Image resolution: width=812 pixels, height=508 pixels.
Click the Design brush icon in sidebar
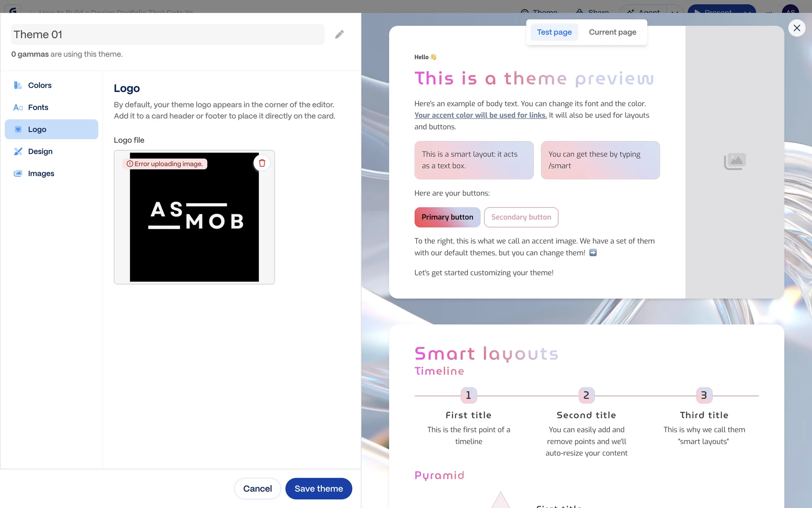pos(18,152)
